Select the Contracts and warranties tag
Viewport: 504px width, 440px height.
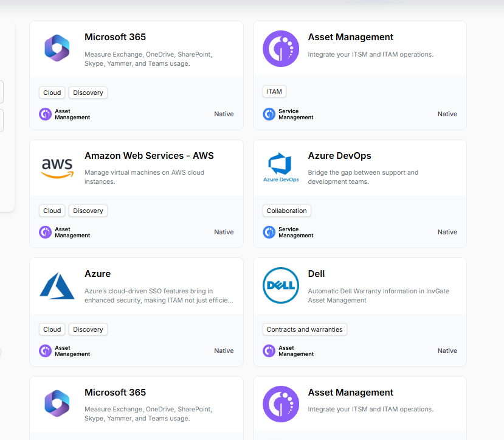(305, 329)
